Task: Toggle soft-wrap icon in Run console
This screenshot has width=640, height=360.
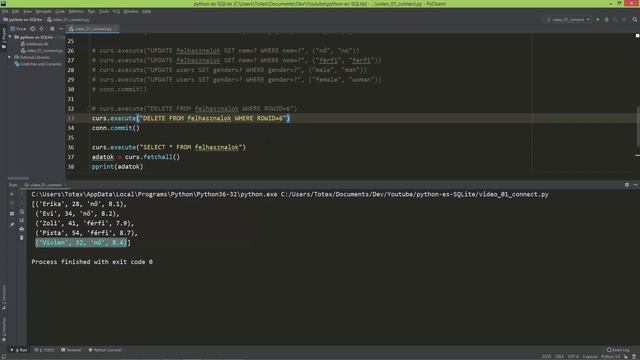Action: click(x=22, y=211)
